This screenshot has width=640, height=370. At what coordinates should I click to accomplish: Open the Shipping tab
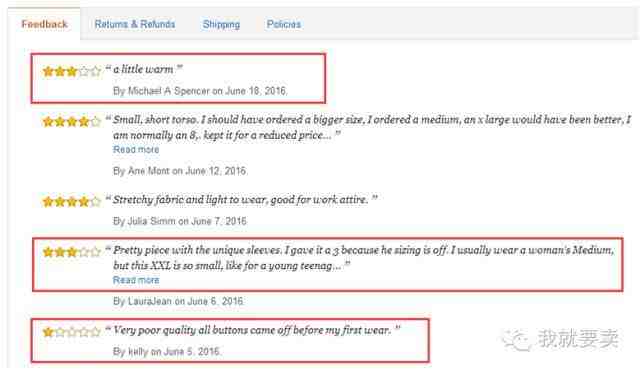[x=221, y=24]
